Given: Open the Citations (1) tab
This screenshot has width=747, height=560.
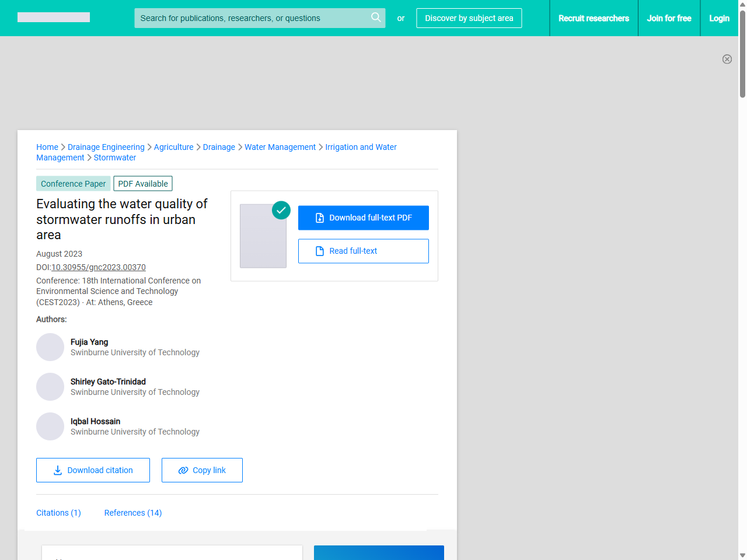Looking at the screenshot, I should pyautogui.click(x=58, y=513).
